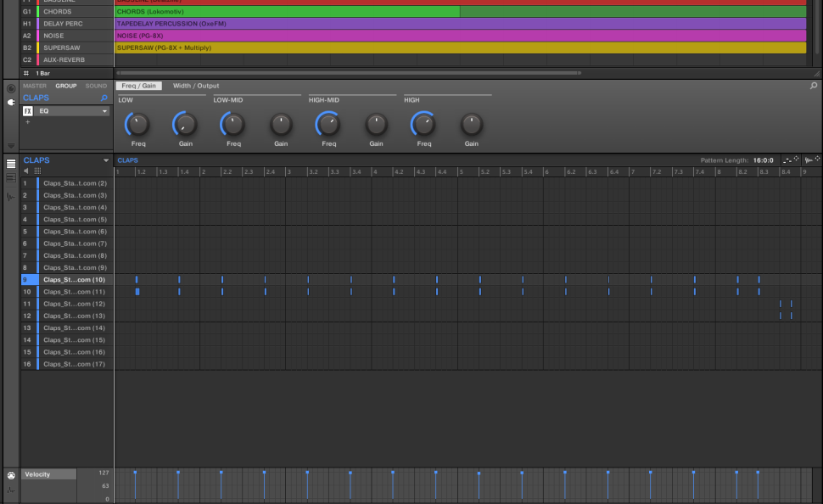Click the LOW band Gain knob
Viewport: 823px width, 504px height.
pyautogui.click(x=185, y=126)
